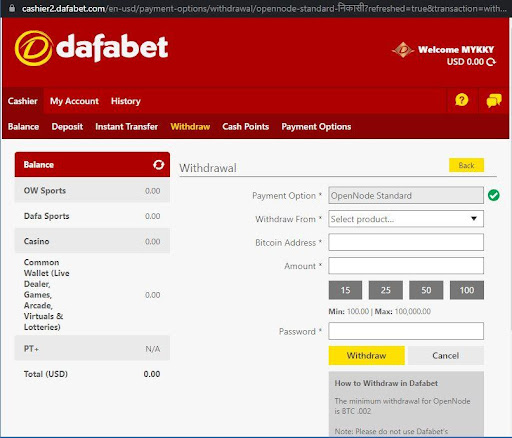The height and width of the screenshot is (438, 512).
Task: Open the Cashier tab
Action: [x=23, y=101]
